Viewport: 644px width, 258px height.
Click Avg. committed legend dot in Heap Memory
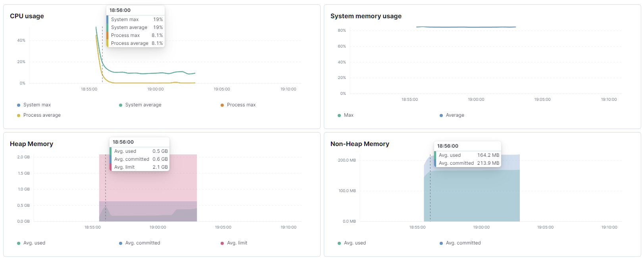[x=121, y=243]
